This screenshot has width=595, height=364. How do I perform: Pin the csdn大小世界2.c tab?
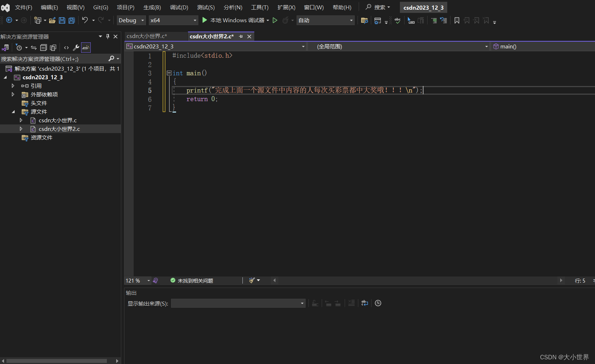pos(241,37)
